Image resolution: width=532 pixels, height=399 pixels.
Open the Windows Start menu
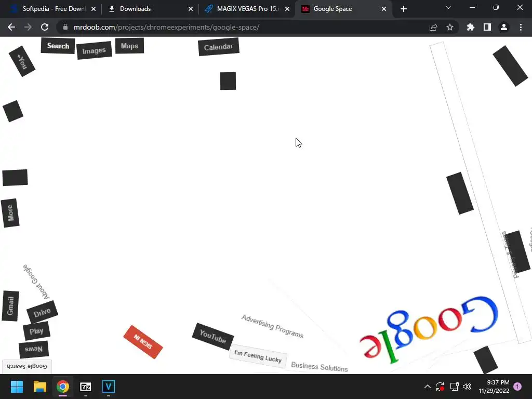click(17, 387)
